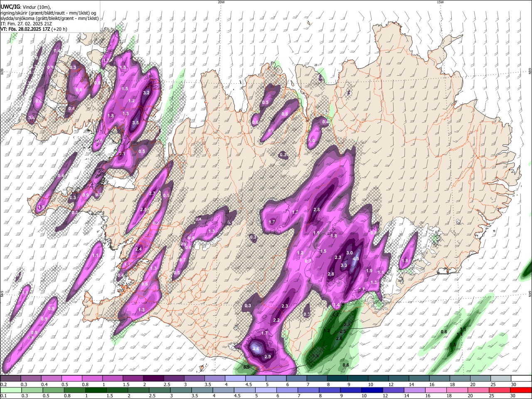Pick the snow scale swatch between 0.2 and 0.3
This screenshot has width=532, height=399.
tap(10, 378)
